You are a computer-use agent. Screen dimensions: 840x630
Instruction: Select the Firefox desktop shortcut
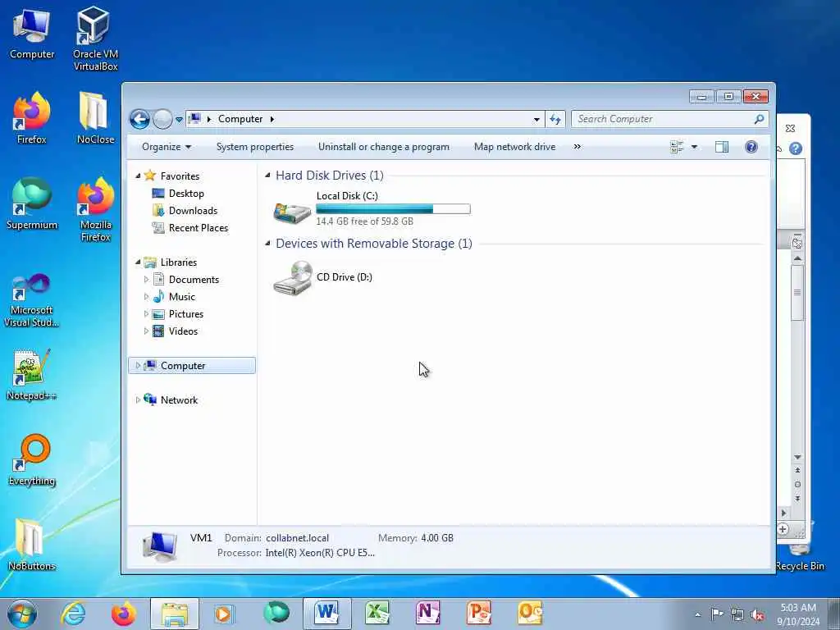click(x=32, y=118)
